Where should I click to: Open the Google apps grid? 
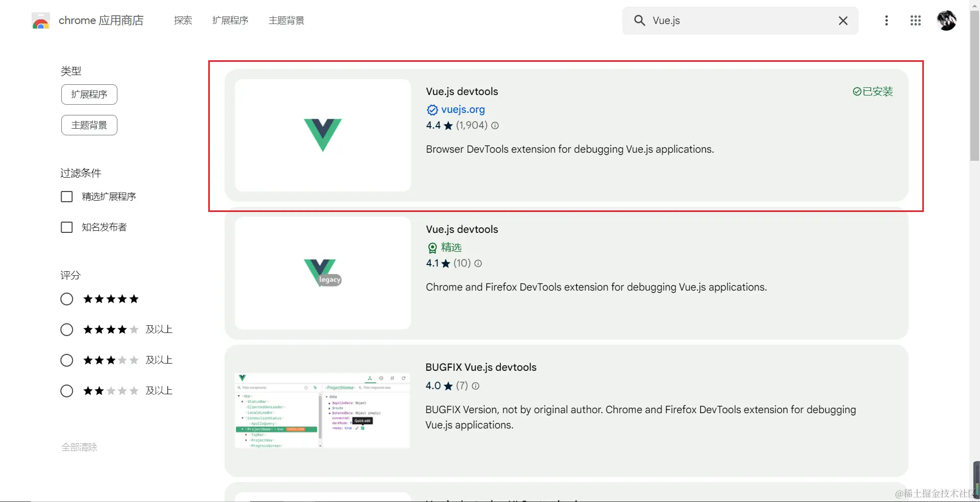coord(916,20)
